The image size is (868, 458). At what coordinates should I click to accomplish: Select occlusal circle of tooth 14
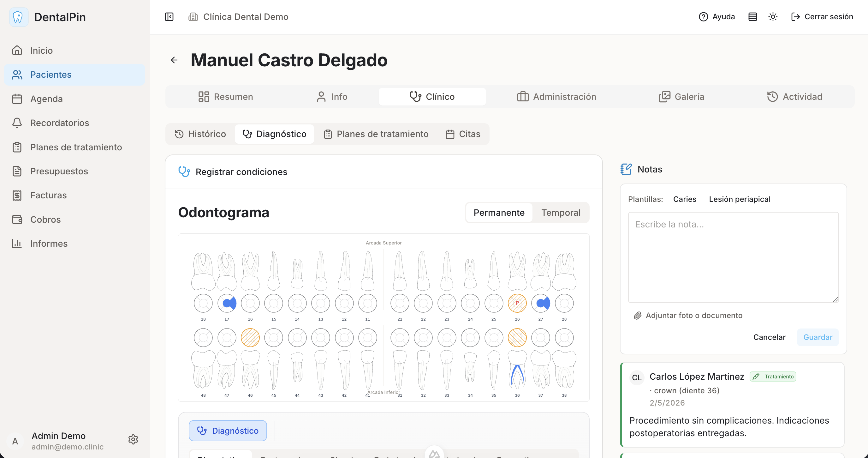[297, 303]
